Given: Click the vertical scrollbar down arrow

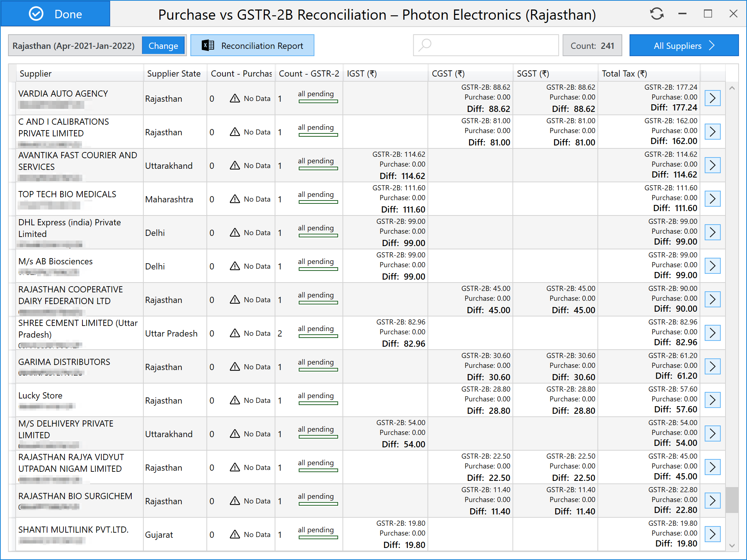Looking at the screenshot, I should coord(732,545).
